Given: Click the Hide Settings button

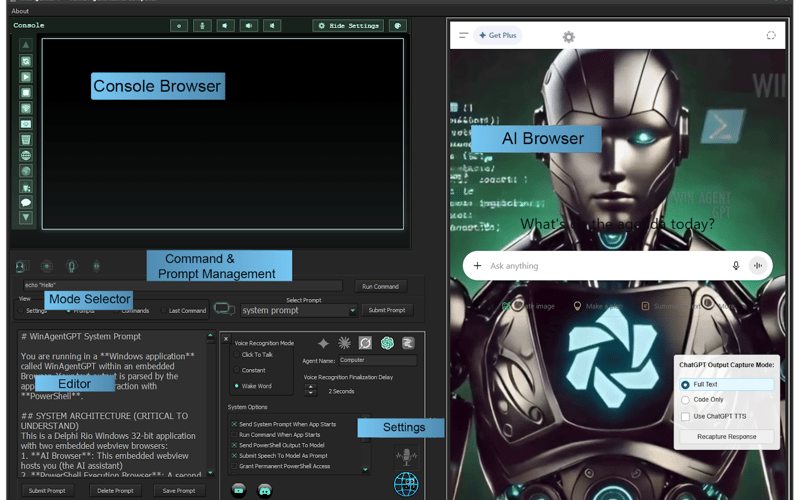Looking at the screenshot, I should coord(349,26).
